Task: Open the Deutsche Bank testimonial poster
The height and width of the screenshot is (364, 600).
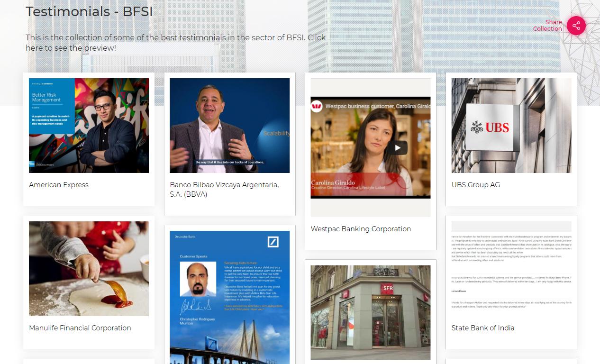Action: coord(230,297)
